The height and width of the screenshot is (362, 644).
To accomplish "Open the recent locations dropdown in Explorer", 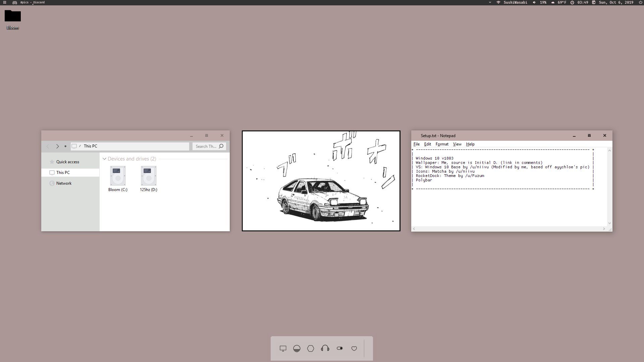I will pyautogui.click(x=66, y=146).
